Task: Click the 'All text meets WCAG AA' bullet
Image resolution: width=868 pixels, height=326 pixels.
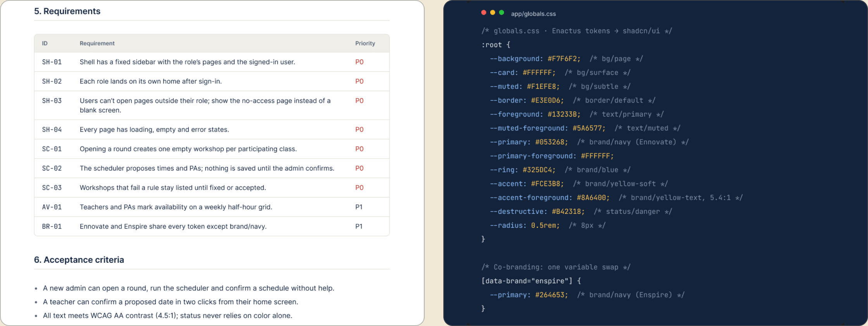Action: click(167, 316)
